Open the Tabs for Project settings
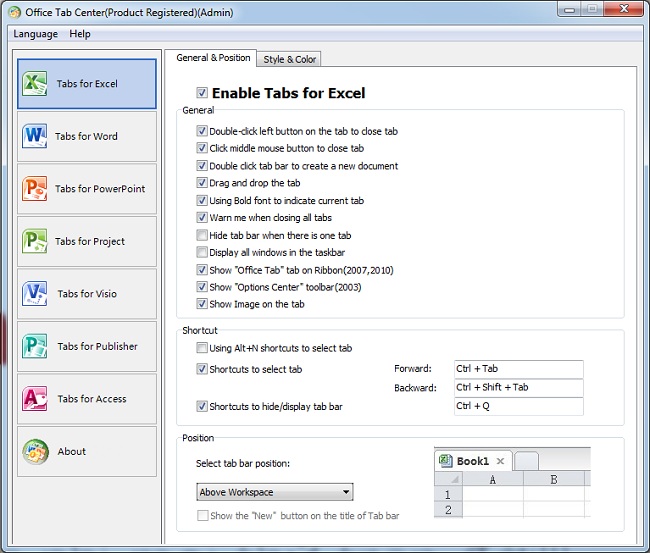This screenshot has height=553, width=650. point(87,241)
